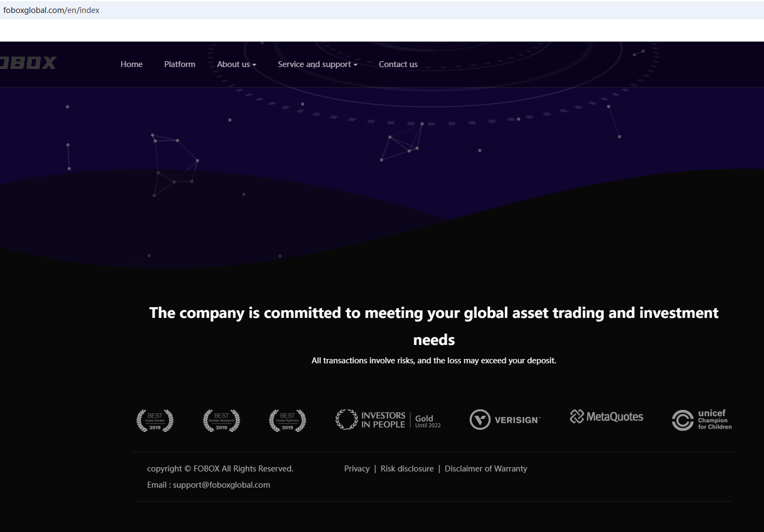Click the UNICEF Champion for Children logo

(x=702, y=420)
